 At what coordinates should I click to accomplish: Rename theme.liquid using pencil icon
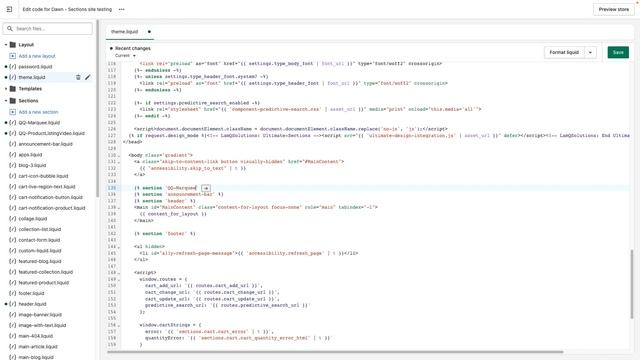click(x=87, y=77)
